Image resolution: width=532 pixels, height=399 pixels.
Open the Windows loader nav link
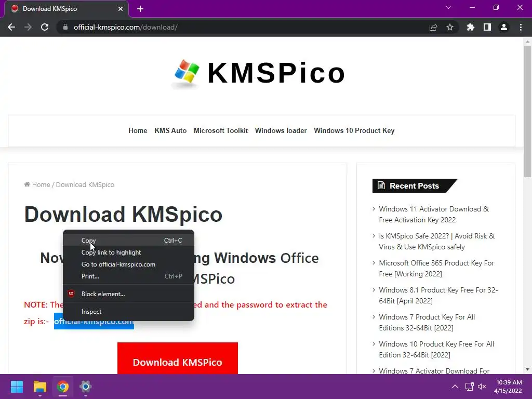pos(281,130)
